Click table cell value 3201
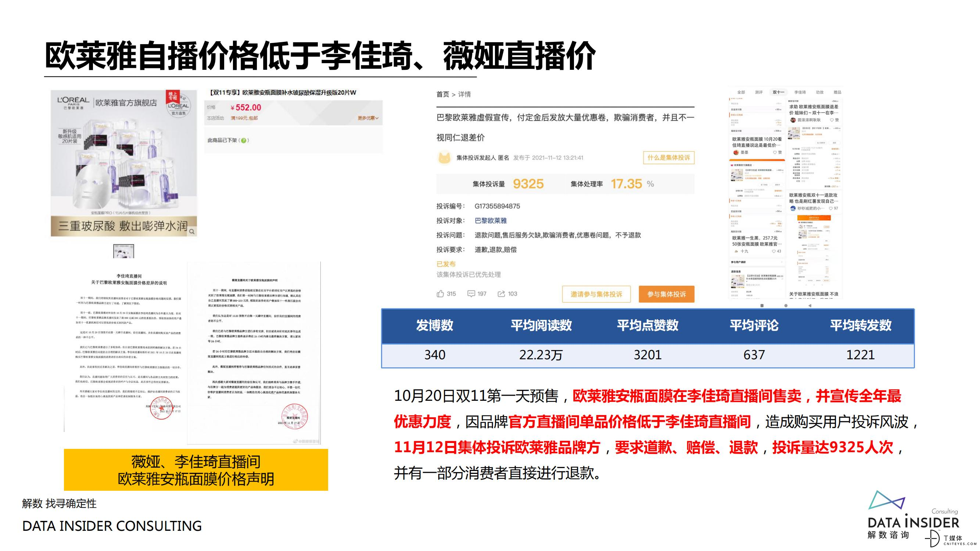980x551 pixels. (647, 355)
